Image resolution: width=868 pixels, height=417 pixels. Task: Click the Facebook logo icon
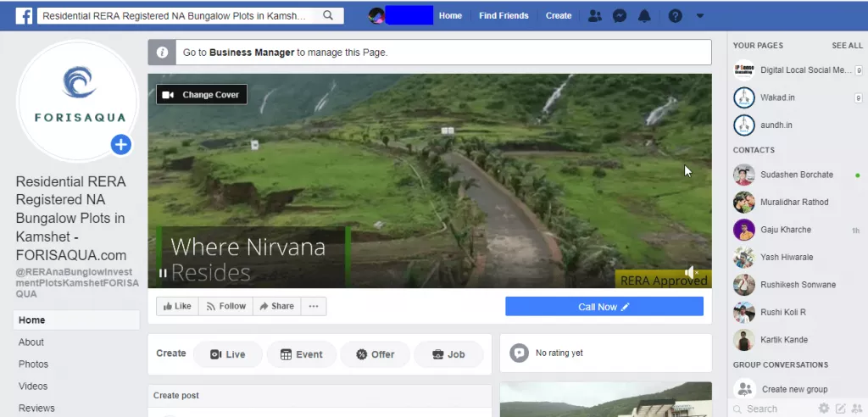(24, 15)
